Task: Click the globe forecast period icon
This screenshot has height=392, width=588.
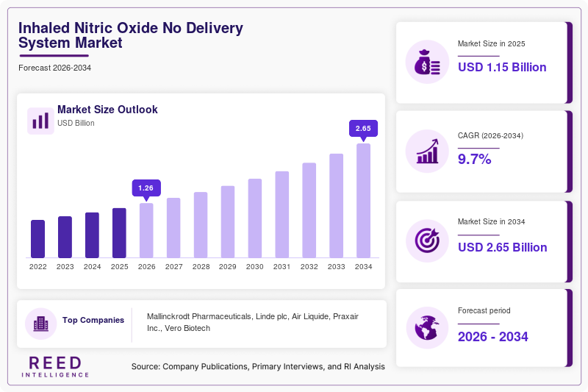Action: click(x=427, y=328)
